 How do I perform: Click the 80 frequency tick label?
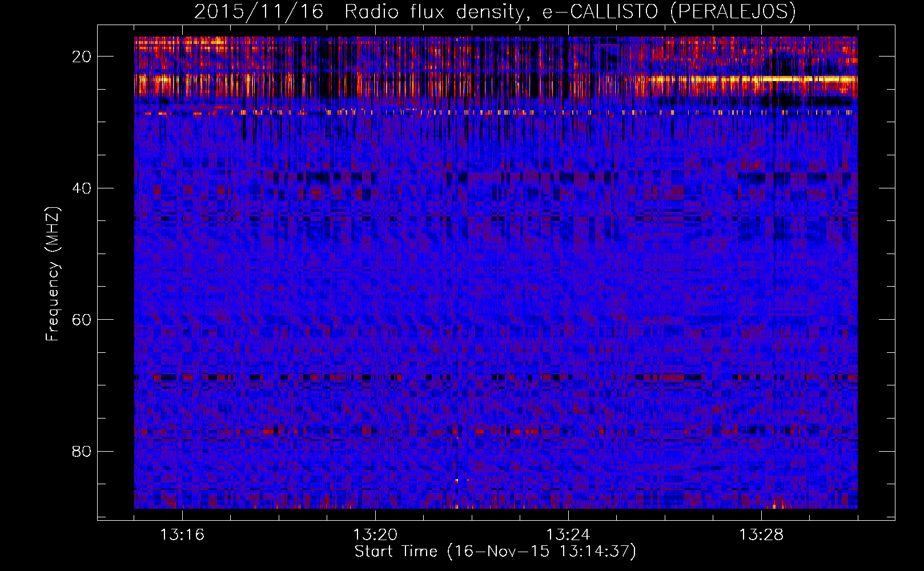[x=82, y=451]
